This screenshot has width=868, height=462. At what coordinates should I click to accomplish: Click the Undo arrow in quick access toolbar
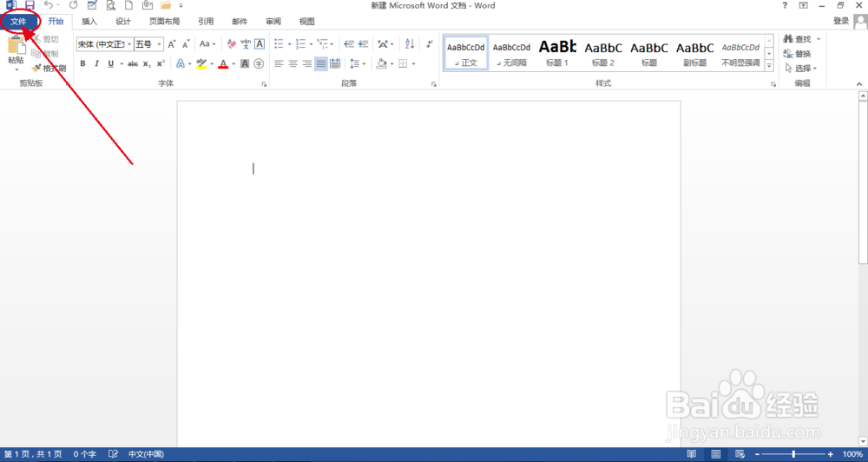[48, 5]
